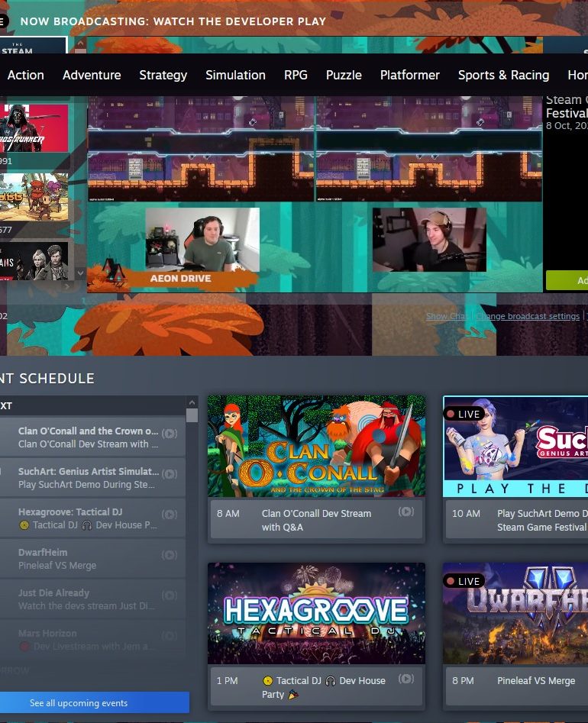Open the RPG genre tab

296,75
